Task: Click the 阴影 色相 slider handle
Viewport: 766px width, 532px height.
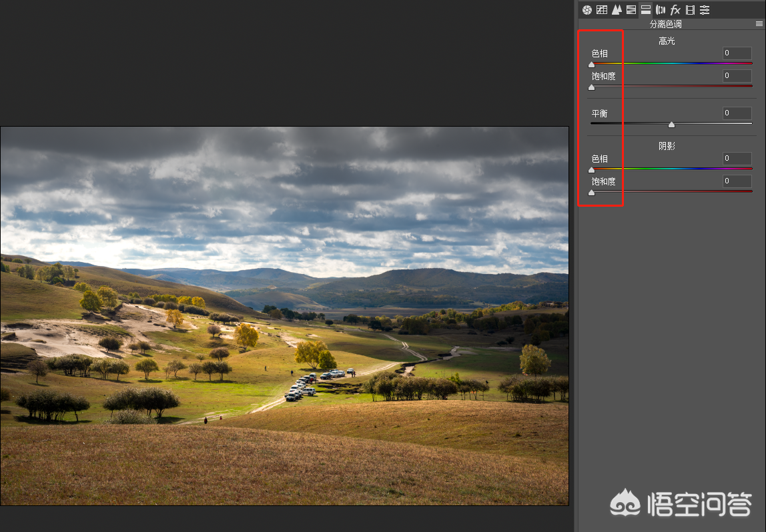Action: pyautogui.click(x=592, y=170)
